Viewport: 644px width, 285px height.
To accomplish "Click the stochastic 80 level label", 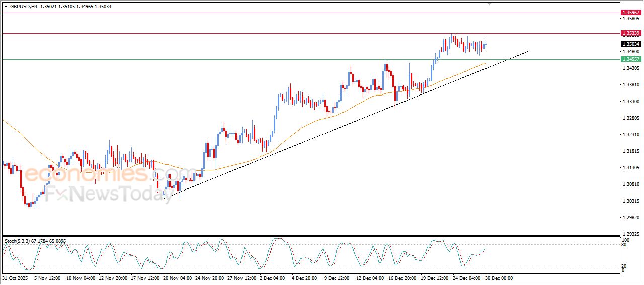I will click(x=623, y=245).
